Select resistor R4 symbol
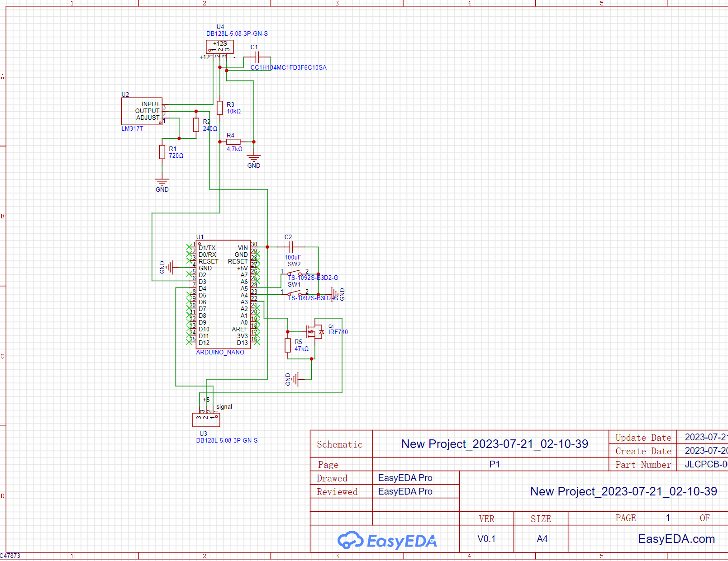Image resolution: width=728 pixels, height=561 pixels. click(x=233, y=142)
